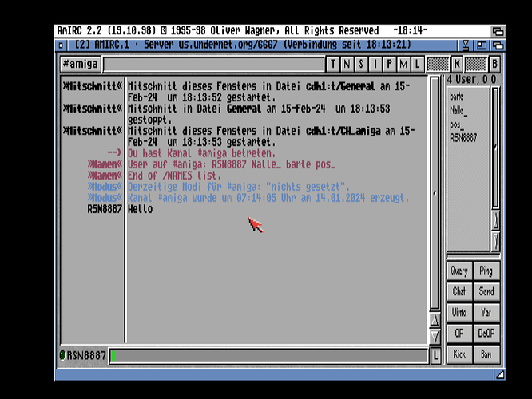Click the B ban list button

[x=494, y=64]
